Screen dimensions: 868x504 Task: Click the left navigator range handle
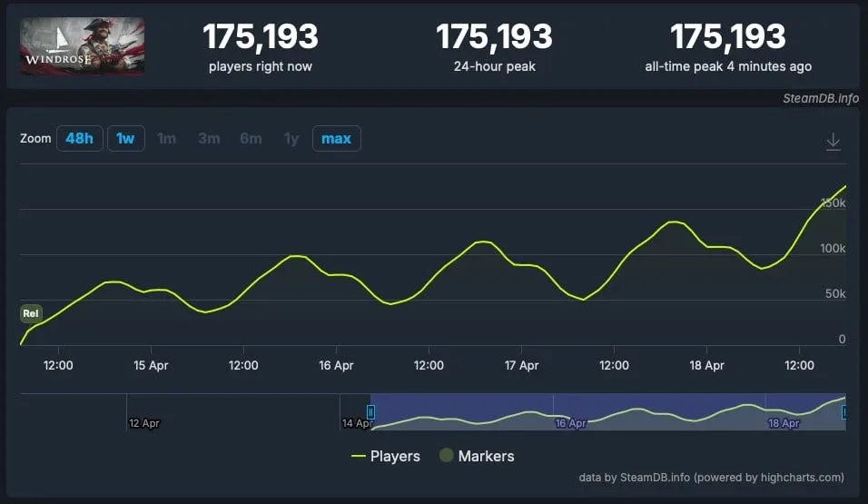[x=370, y=412]
